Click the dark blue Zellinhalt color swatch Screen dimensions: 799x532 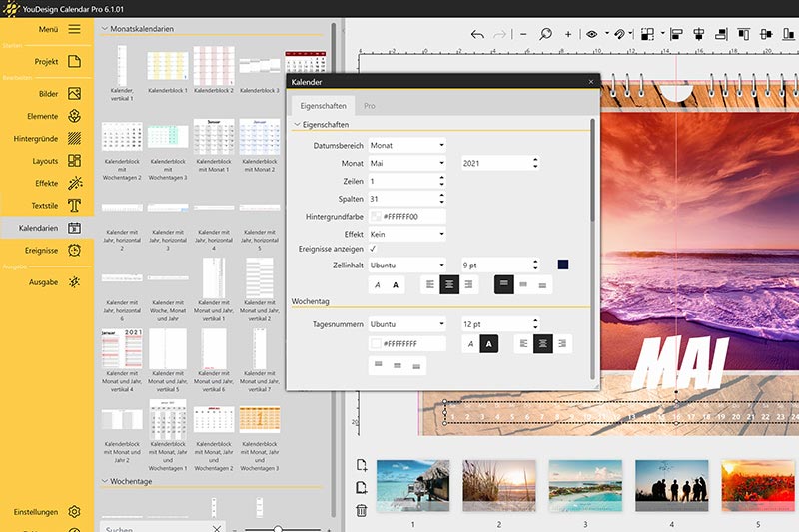pyautogui.click(x=563, y=265)
